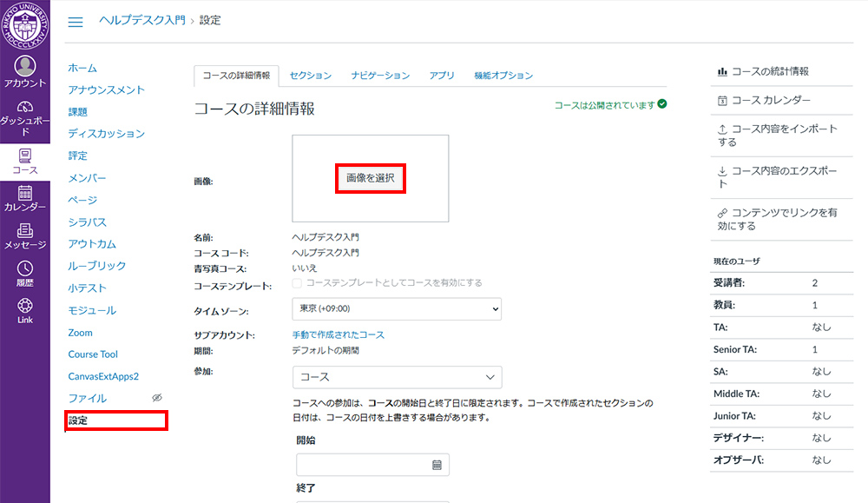Open Course Tool in course navigation
Screen dimensions: 868x503
click(x=93, y=354)
